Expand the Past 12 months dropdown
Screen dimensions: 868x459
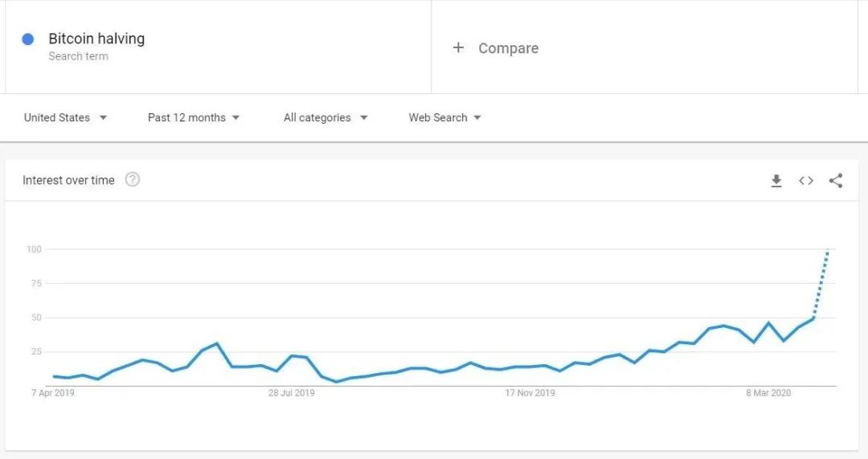194,117
